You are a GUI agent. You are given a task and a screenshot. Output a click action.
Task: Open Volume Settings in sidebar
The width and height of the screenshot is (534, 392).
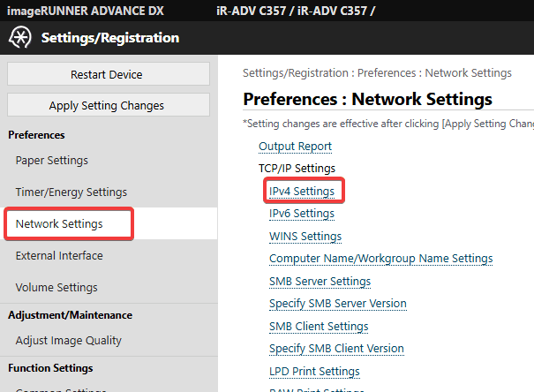tap(56, 288)
